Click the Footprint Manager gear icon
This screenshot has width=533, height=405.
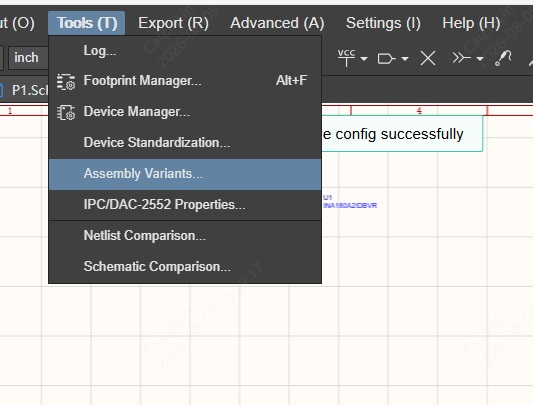pyautogui.click(x=66, y=82)
